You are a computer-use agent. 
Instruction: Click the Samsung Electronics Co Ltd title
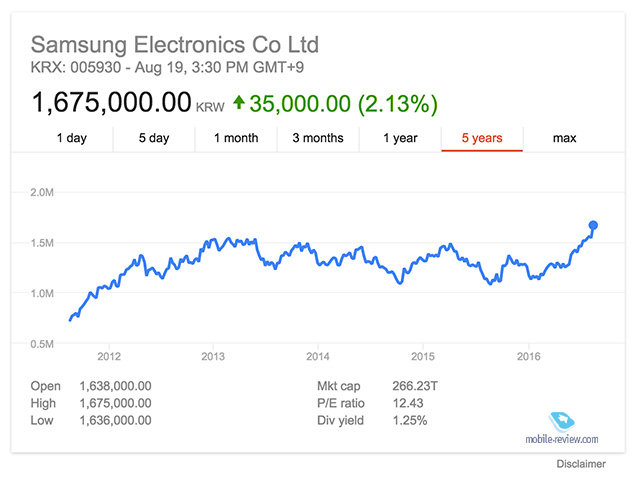175,44
